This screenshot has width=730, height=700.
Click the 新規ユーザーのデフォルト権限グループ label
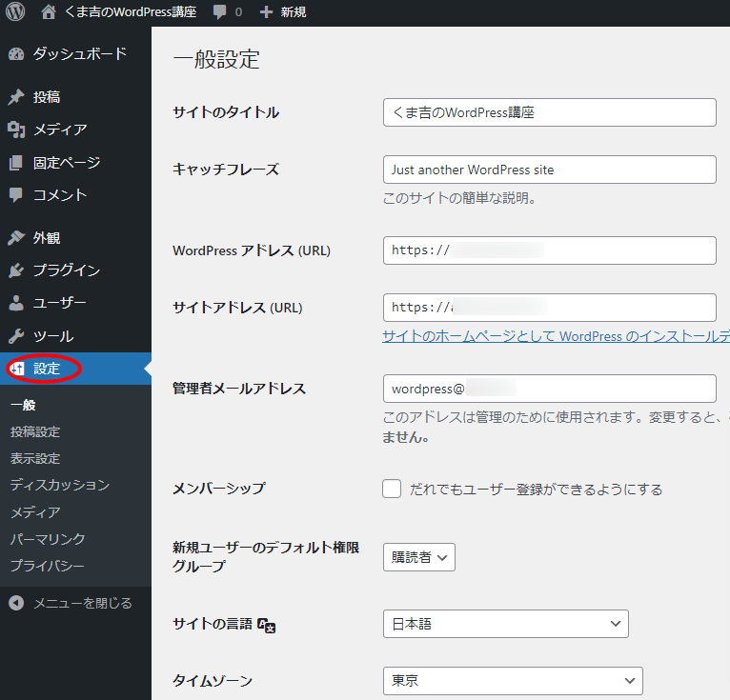[266, 557]
